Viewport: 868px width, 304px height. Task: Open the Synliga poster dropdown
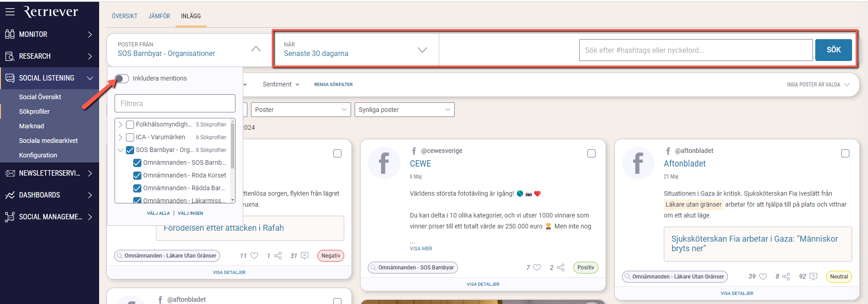point(404,110)
